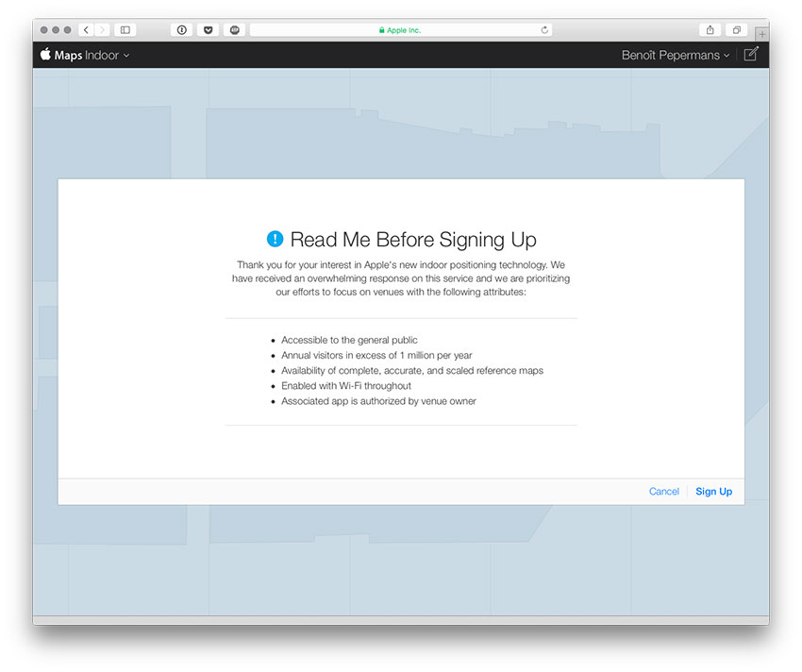
Task: Click the round extension icon beside Pocket
Action: tap(235, 30)
